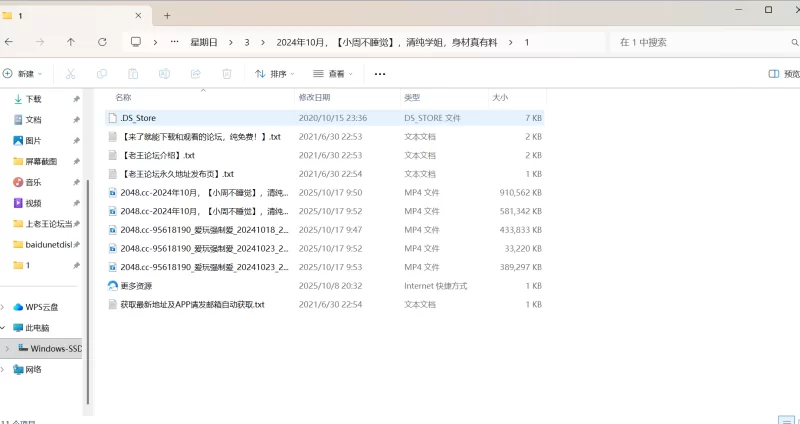The height and width of the screenshot is (424, 800).
Task: Select 下载 in the sidebar
Action: click(33, 99)
